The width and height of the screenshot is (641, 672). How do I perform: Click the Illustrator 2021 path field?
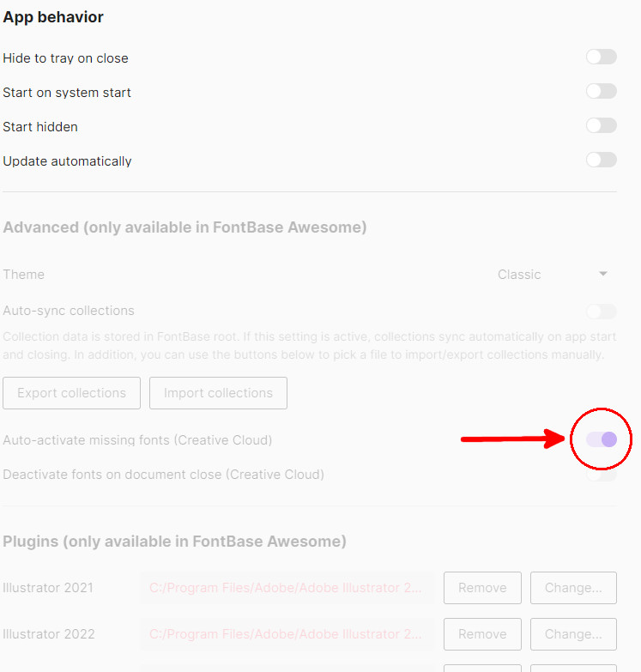(x=287, y=588)
